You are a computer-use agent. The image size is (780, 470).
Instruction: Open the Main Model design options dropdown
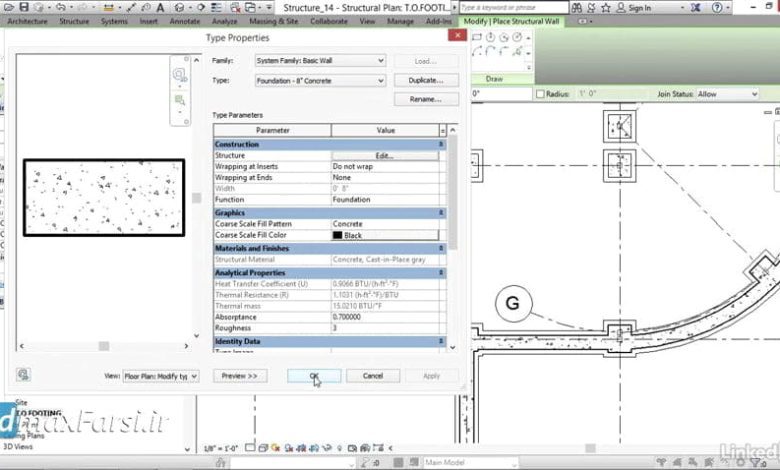[x=470, y=463]
